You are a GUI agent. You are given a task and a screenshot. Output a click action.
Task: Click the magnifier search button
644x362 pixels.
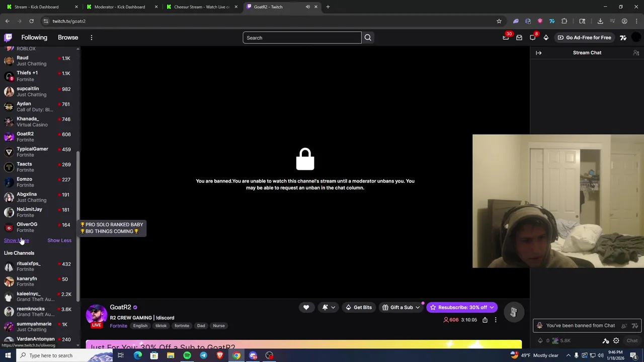368,38
